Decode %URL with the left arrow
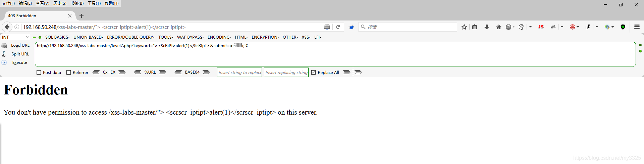 pyautogui.click(x=138, y=72)
